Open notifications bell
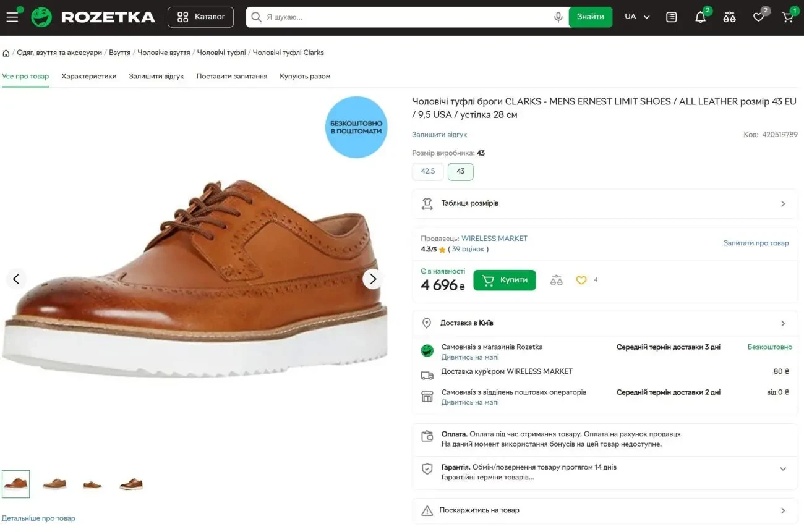 click(x=699, y=17)
